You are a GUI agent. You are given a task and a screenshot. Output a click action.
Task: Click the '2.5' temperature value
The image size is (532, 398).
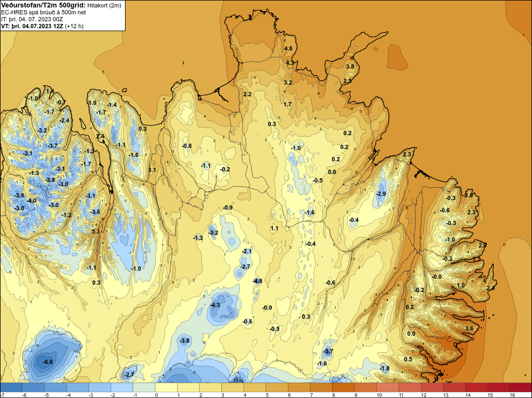[x=347, y=81]
